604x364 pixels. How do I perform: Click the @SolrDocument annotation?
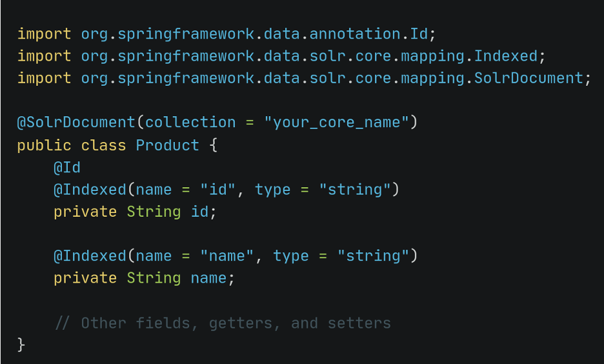click(76, 123)
